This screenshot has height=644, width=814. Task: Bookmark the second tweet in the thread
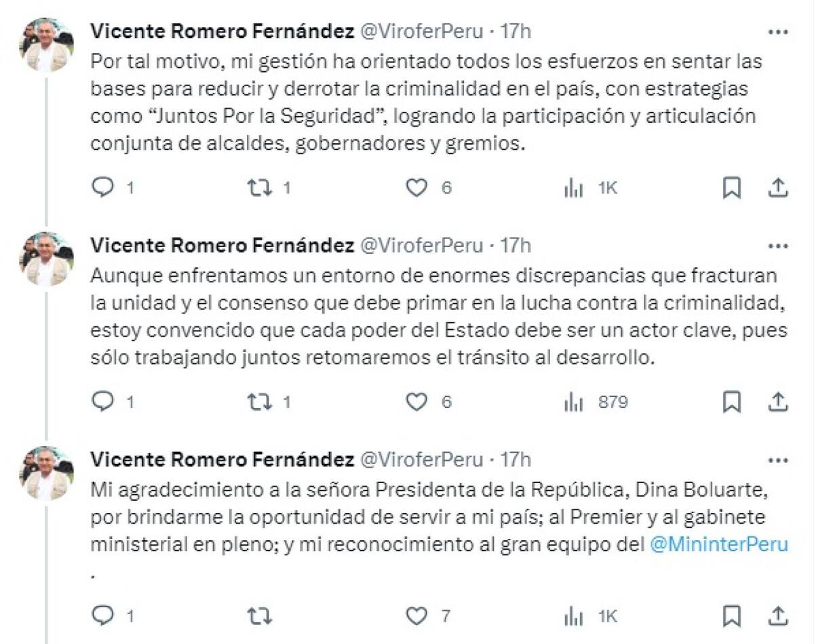[x=733, y=403]
